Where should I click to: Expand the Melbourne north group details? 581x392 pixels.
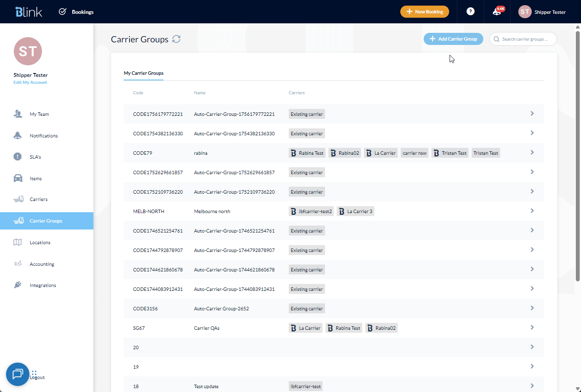click(x=532, y=211)
